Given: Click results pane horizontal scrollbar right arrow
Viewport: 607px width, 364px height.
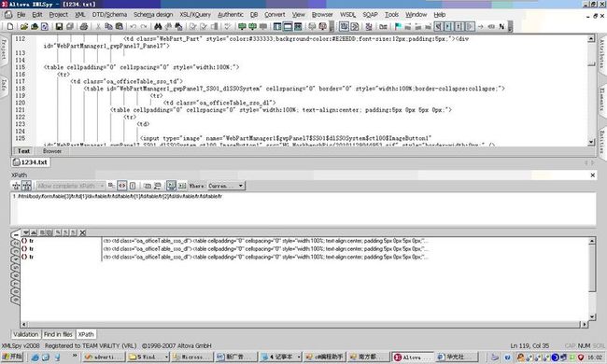Looking at the screenshot, I should [x=585, y=324].
